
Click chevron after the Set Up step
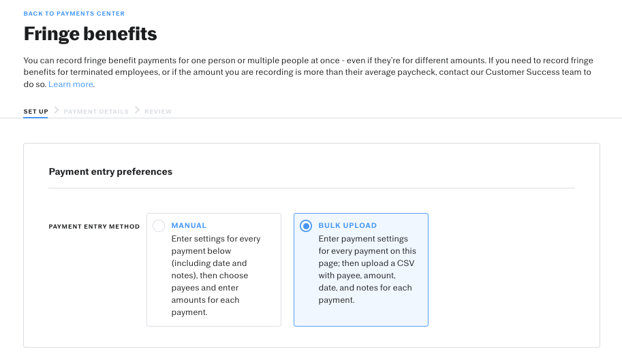tap(57, 110)
